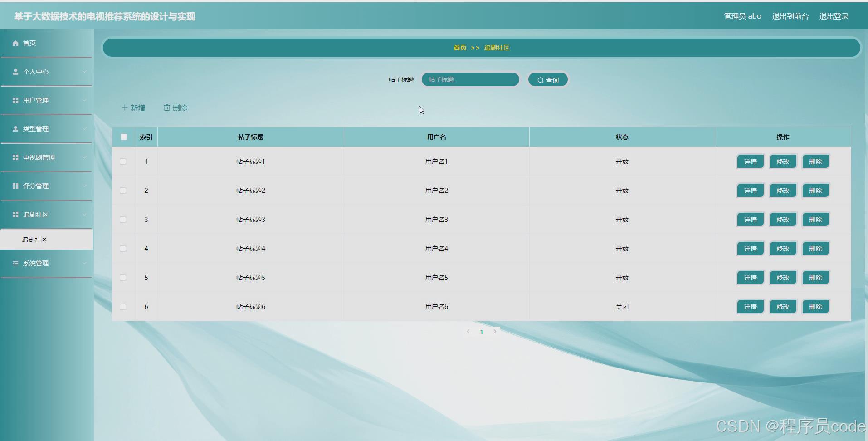Expand the 系统管理 chevron
This screenshot has height=441, width=868.
tap(84, 263)
